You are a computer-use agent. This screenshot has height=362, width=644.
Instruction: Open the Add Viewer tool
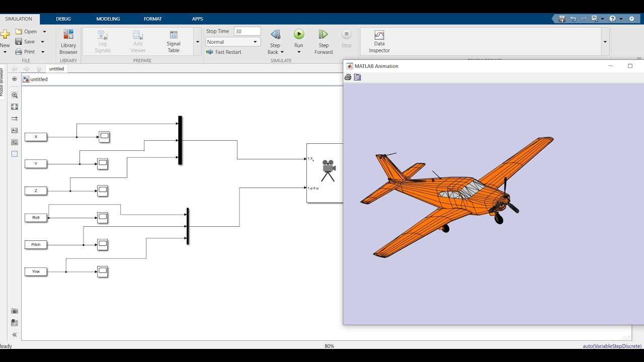pyautogui.click(x=138, y=42)
